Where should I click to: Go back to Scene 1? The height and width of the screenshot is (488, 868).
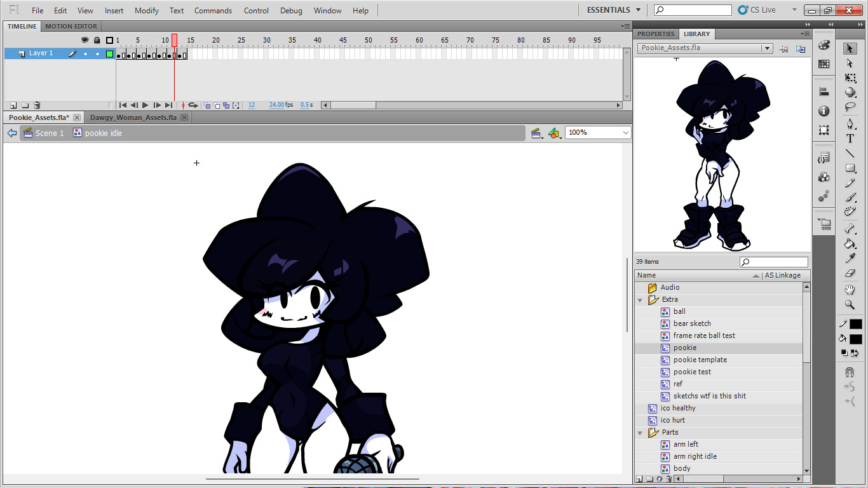(x=44, y=133)
